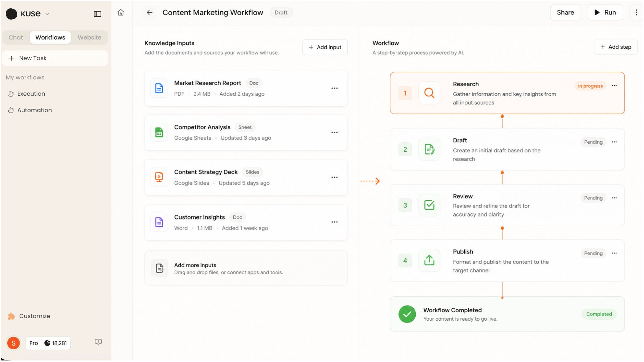Click the step number 1 badge
The height and width of the screenshot is (362, 644).
tap(405, 93)
